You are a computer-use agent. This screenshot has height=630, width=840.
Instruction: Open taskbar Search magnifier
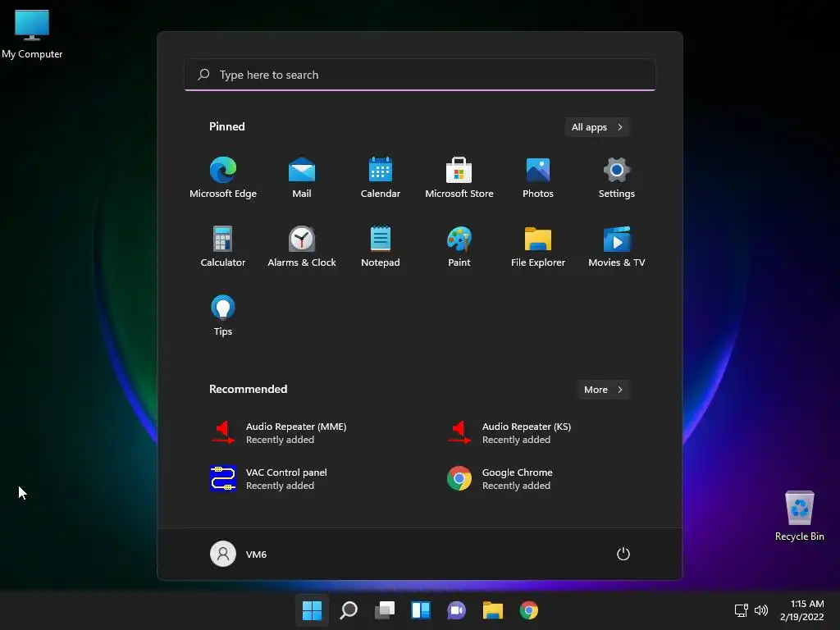[348, 610]
